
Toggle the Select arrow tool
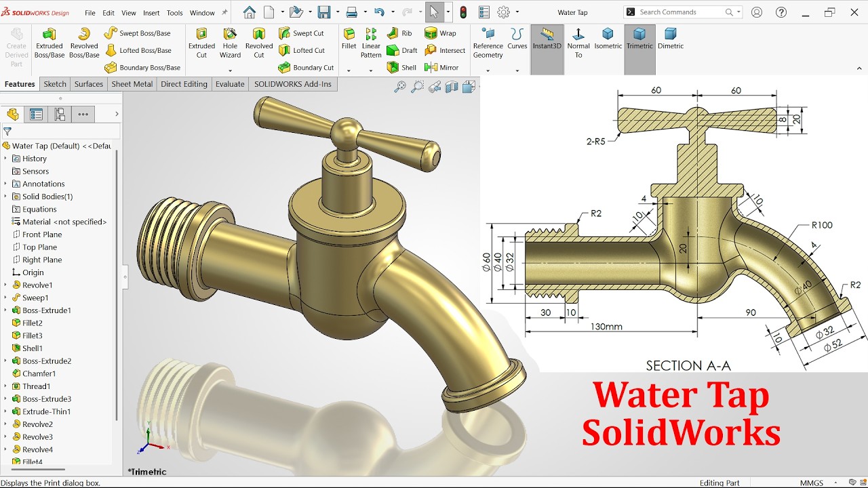(434, 12)
